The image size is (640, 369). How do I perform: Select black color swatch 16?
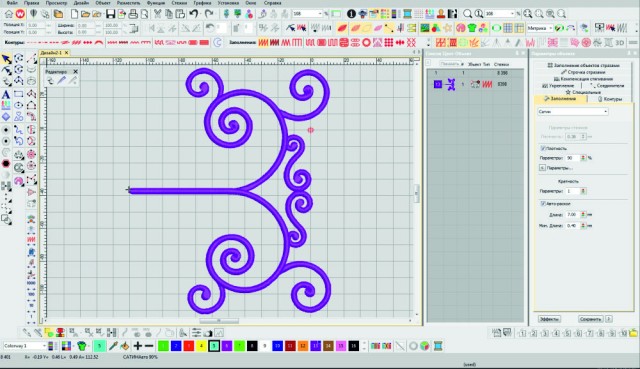click(353, 346)
